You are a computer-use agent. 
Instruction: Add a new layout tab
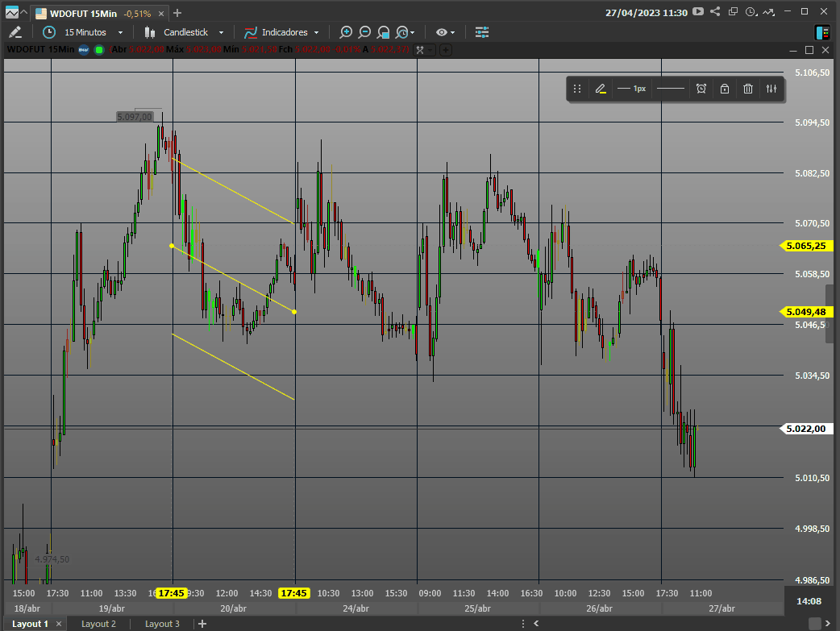[x=202, y=624]
